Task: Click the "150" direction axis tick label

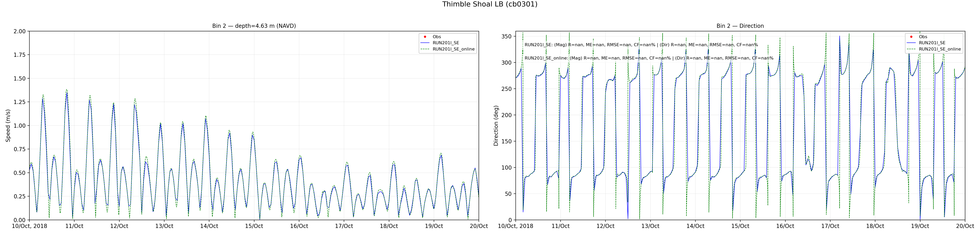Action: 507,141
